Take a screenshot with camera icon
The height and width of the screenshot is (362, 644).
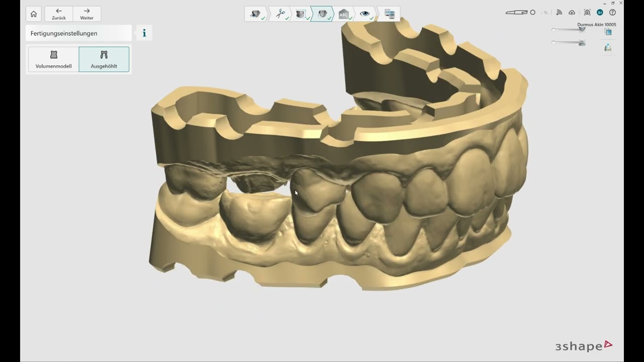(x=587, y=13)
